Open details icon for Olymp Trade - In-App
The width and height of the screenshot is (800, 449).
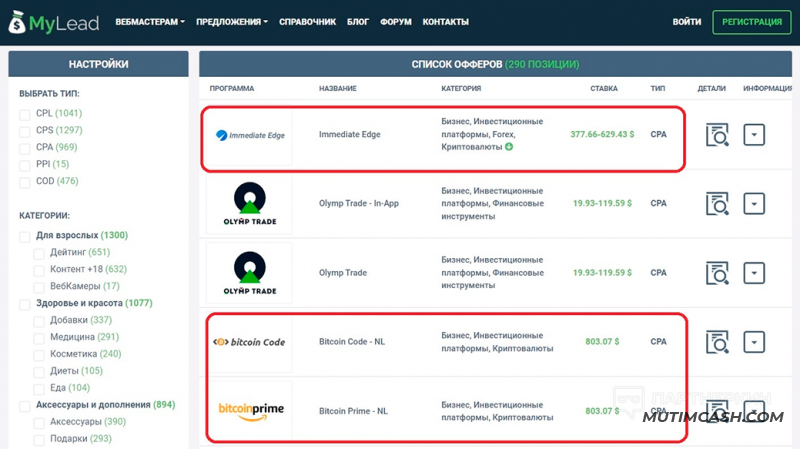click(x=717, y=204)
